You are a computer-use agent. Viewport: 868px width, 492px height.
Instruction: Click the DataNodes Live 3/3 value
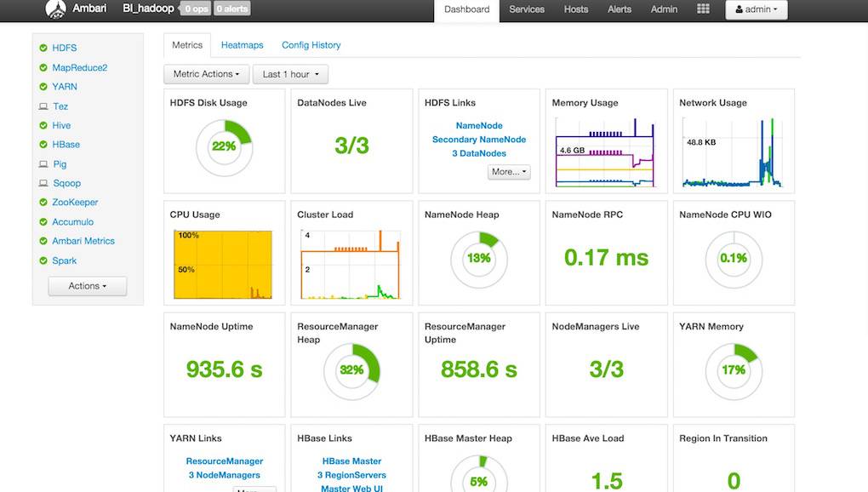(351, 146)
